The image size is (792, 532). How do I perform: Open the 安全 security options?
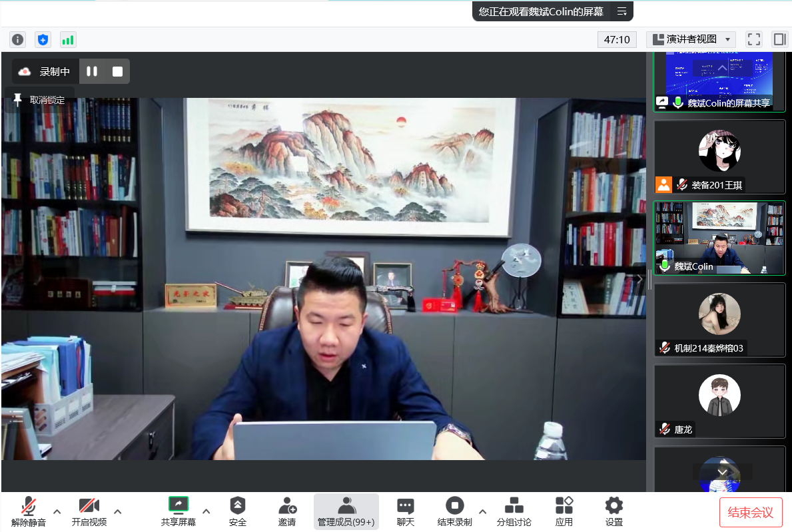pos(238,511)
